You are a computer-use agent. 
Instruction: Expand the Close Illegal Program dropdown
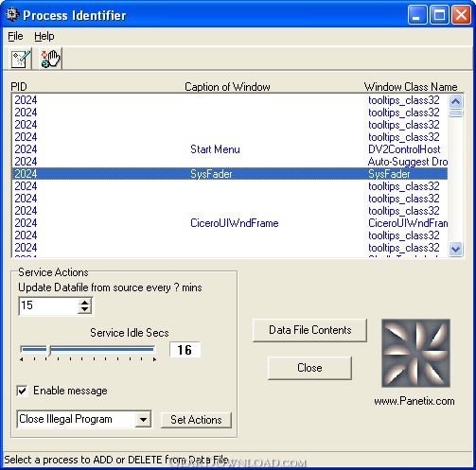(x=143, y=420)
